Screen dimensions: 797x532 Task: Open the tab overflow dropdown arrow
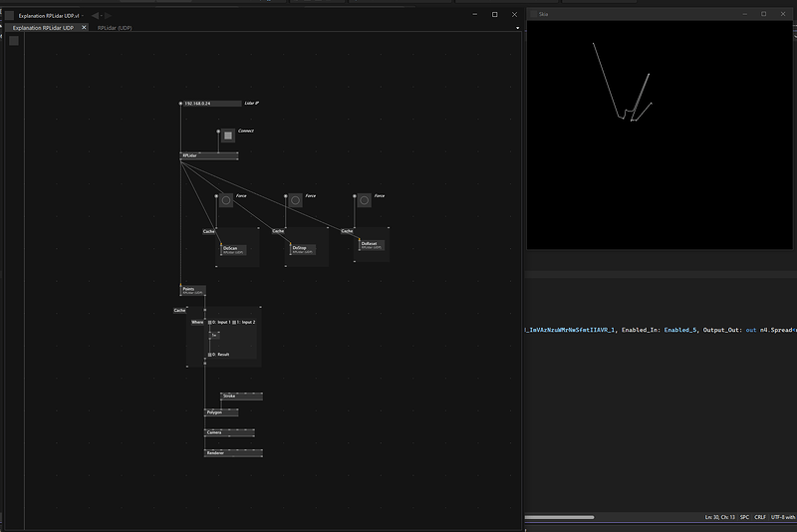[517, 28]
